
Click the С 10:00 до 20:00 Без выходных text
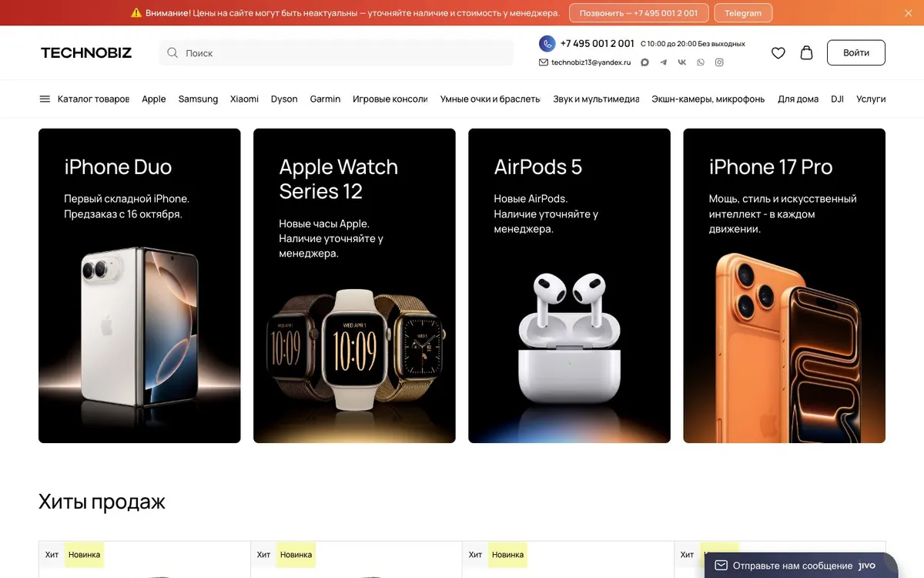point(693,44)
